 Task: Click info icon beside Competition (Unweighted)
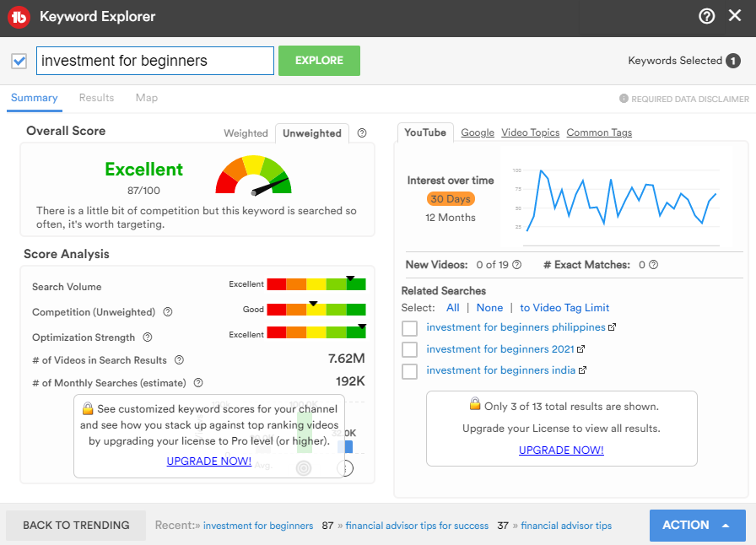[x=168, y=312]
